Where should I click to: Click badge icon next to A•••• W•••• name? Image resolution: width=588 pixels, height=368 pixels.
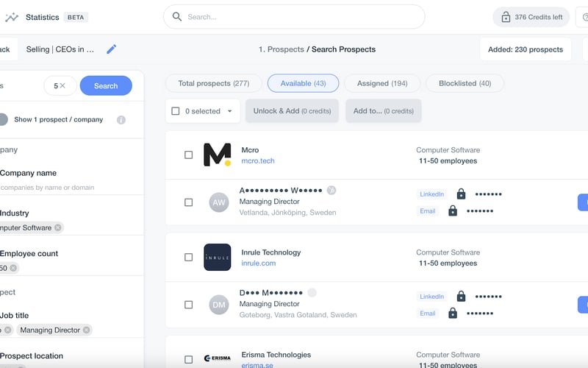pyautogui.click(x=331, y=191)
